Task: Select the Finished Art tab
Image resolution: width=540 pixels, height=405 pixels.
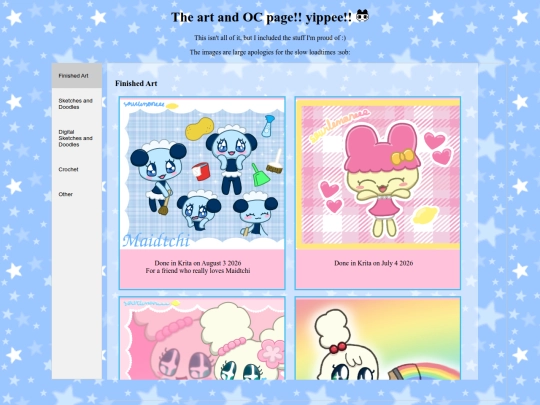Action: tap(77, 76)
